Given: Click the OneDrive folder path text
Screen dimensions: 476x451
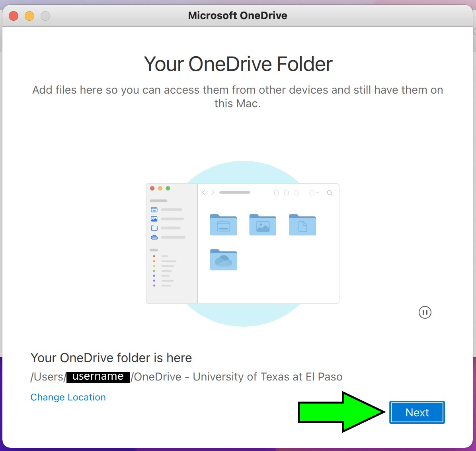Looking at the screenshot, I should tap(186, 377).
